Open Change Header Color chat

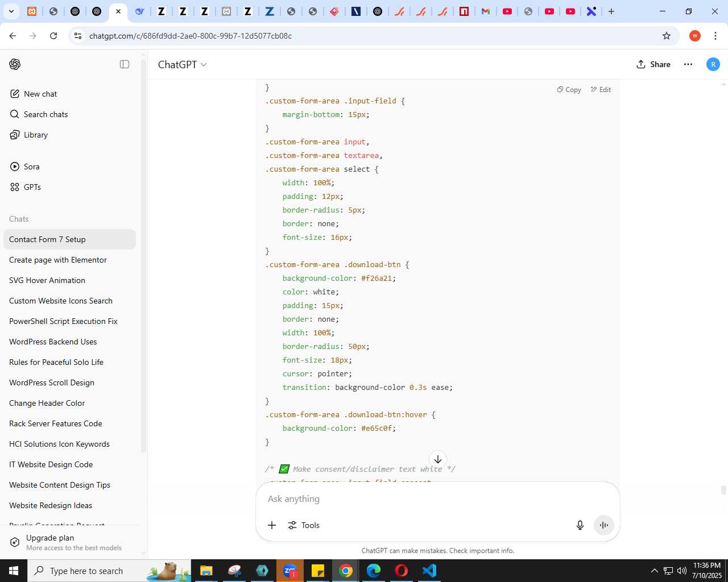click(x=69, y=403)
